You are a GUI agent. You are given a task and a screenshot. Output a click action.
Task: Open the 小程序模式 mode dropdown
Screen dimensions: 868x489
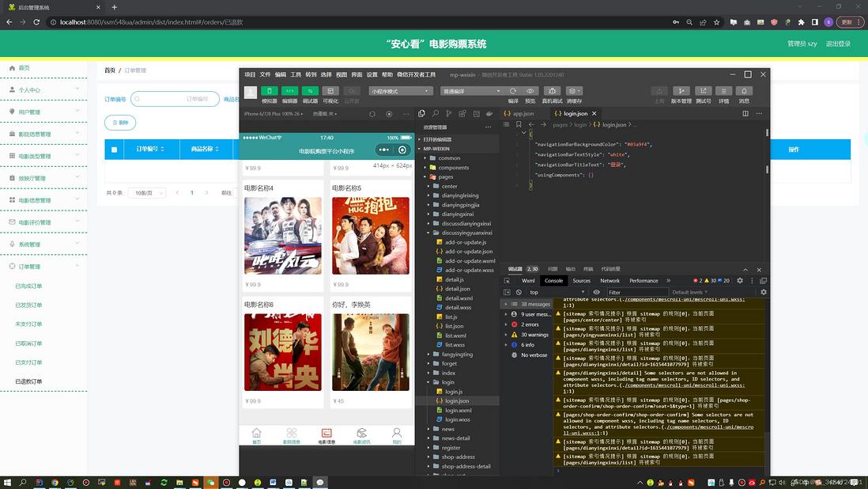coord(401,91)
